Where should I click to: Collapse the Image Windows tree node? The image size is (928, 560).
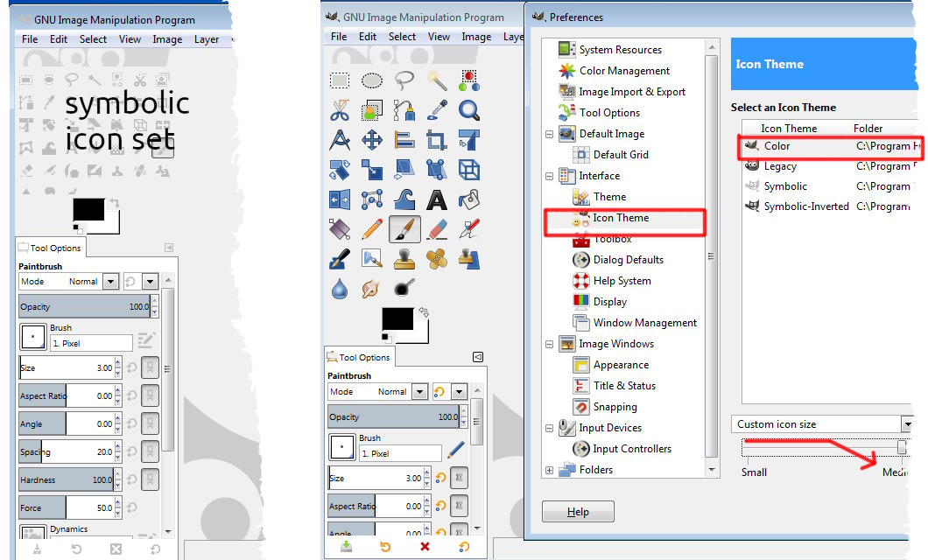549,344
